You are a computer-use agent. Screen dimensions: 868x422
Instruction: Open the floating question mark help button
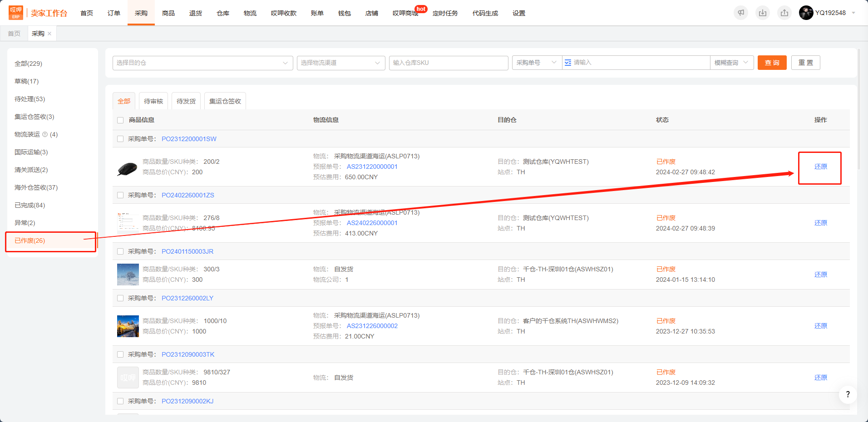point(848,394)
